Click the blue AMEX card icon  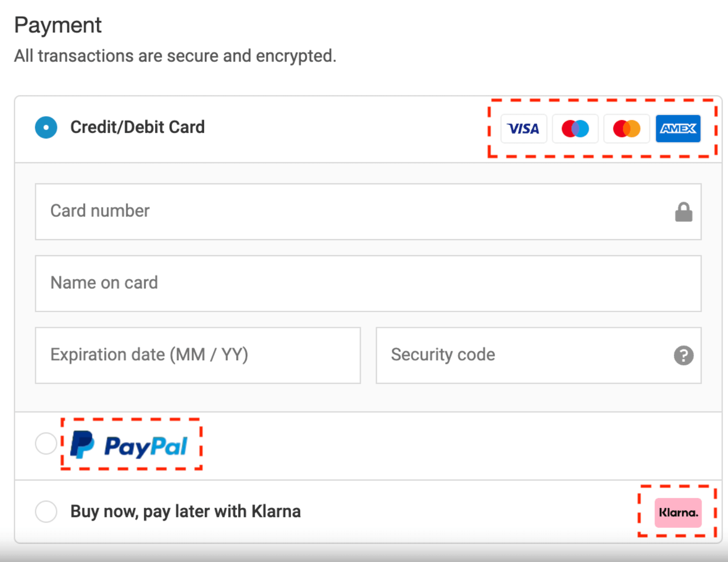click(678, 129)
